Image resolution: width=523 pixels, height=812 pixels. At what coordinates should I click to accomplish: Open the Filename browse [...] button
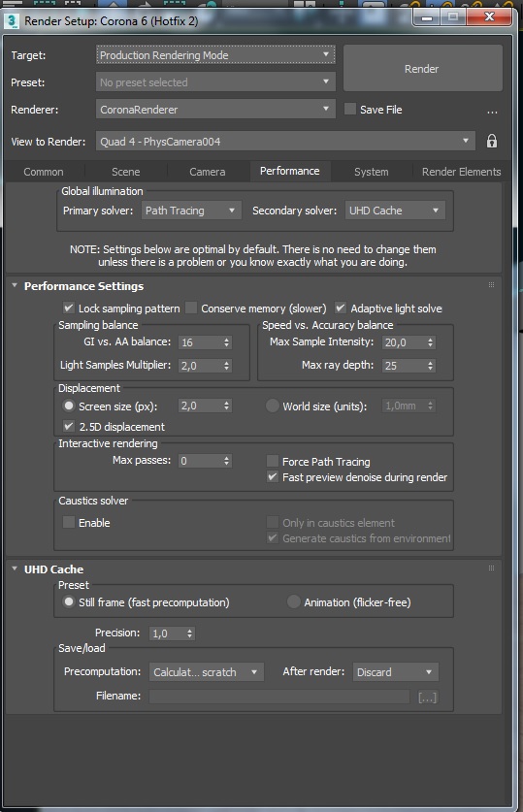[427, 697]
